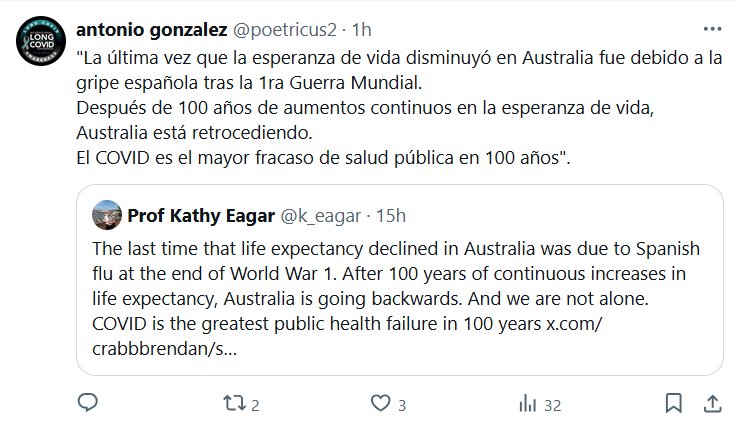Click the share upload-arrow icon
This screenshot has width=738, height=426.
(711, 404)
